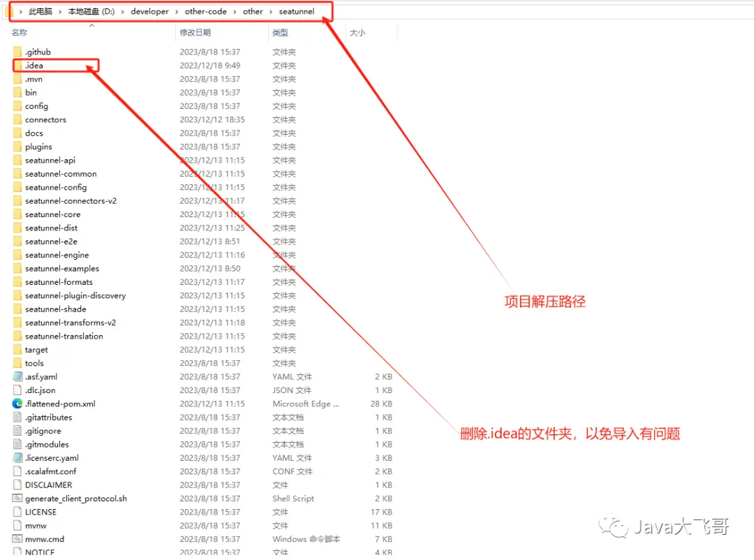Viewport: 754px width, 560px height.
Task: Click the Edge icon of .flattened-pom.xml
Action: [17, 404]
